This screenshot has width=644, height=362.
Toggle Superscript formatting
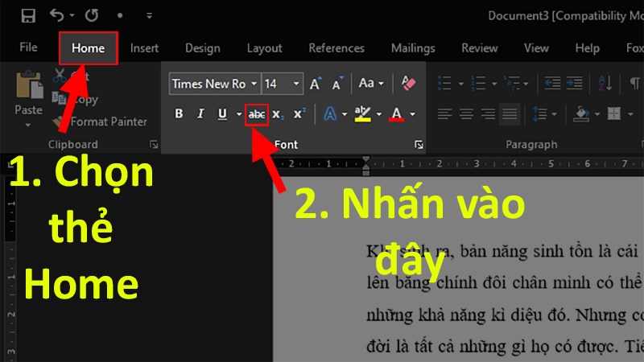[299, 113]
